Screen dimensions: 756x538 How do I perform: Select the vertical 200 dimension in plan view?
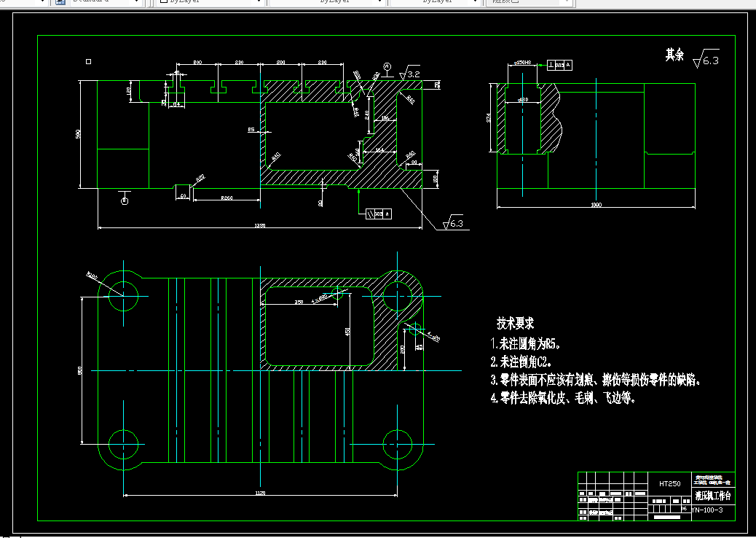pos(403,349)
